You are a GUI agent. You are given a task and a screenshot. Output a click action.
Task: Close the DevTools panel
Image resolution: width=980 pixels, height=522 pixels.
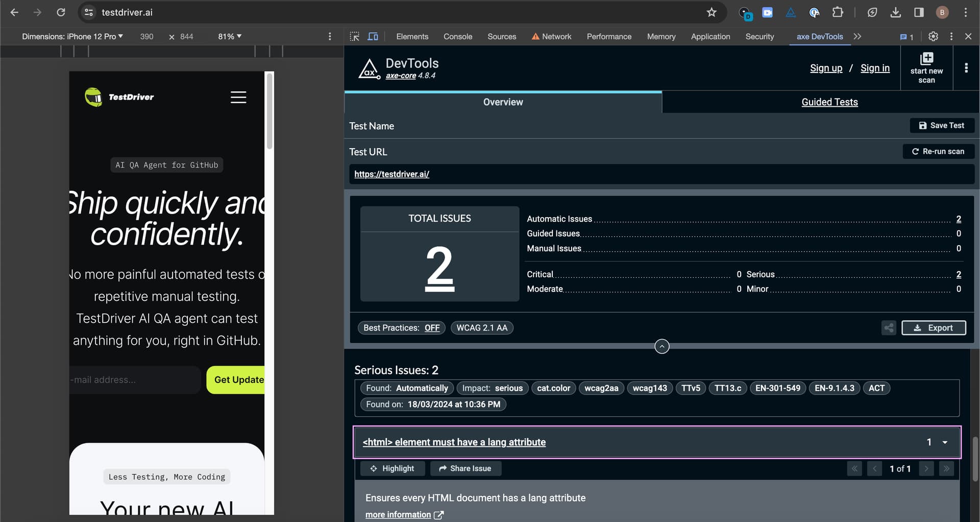point(968,36)
